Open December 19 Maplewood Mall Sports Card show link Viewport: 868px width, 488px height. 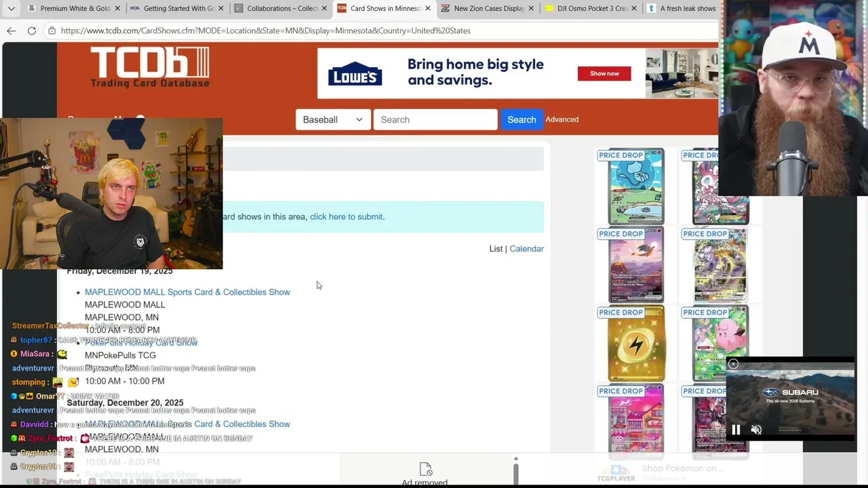click(187, 292)
